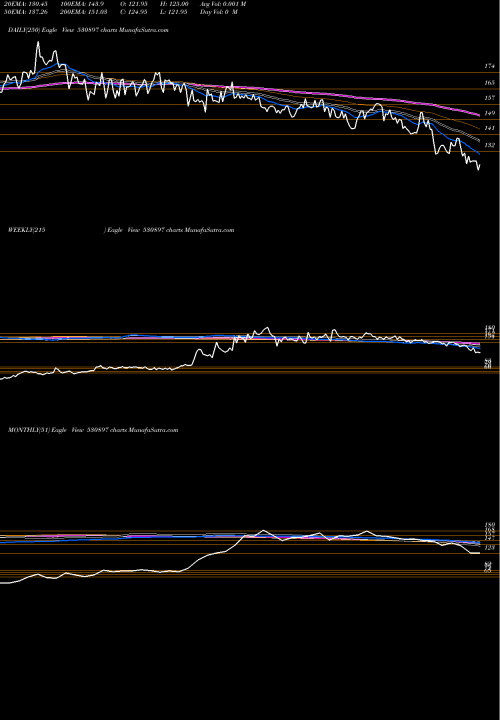Click the WEEKLY chart title text

tap(121, 230)
